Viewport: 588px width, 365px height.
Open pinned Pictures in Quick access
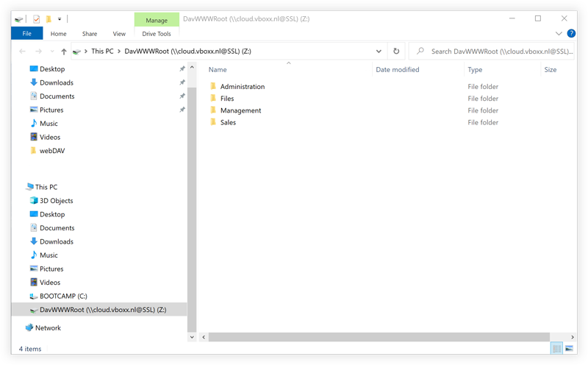pos(51,110)
